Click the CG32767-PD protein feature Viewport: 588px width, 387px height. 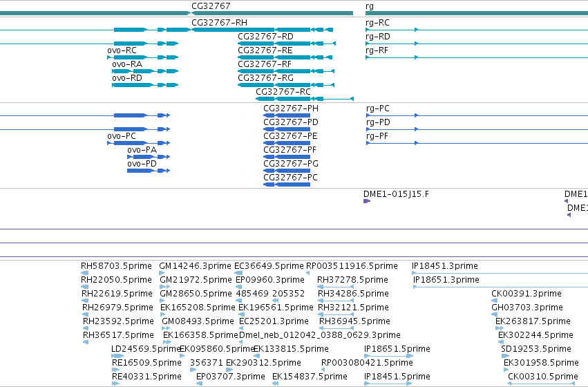(x=287, y=129)
